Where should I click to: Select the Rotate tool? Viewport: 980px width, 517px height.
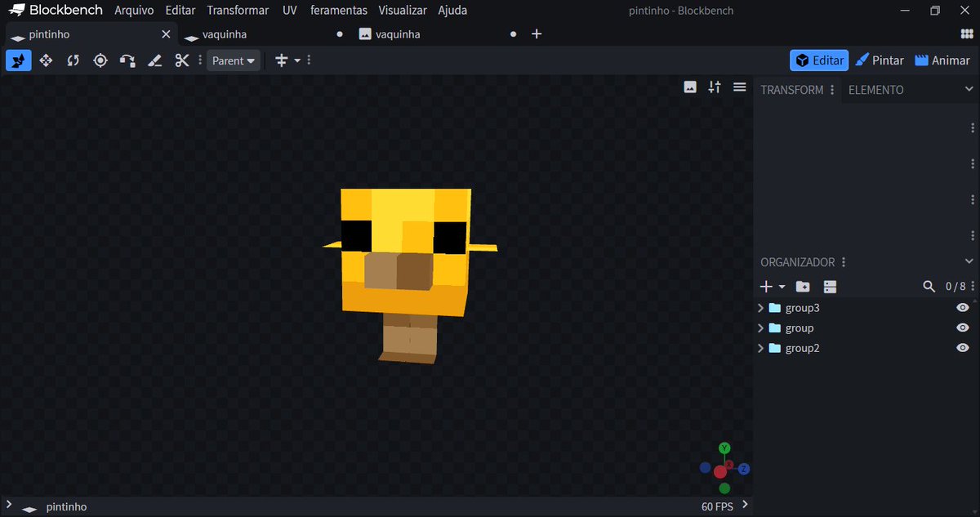[x=73, y=60]
